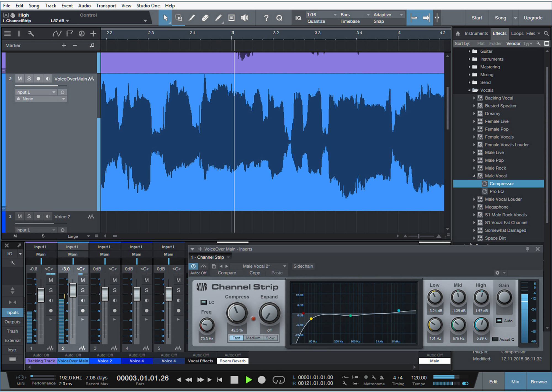Adjust the VoiceOver Main channel fader

click(x=73, y=290)
